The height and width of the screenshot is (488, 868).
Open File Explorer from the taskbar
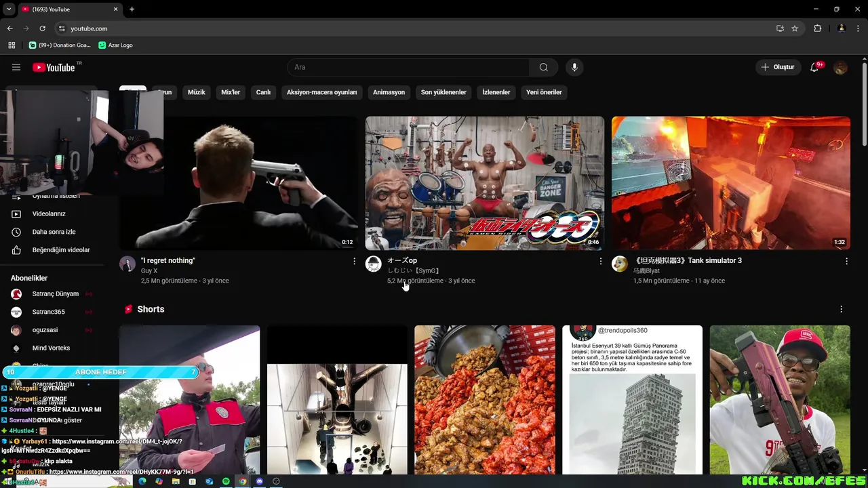point(176,482)
